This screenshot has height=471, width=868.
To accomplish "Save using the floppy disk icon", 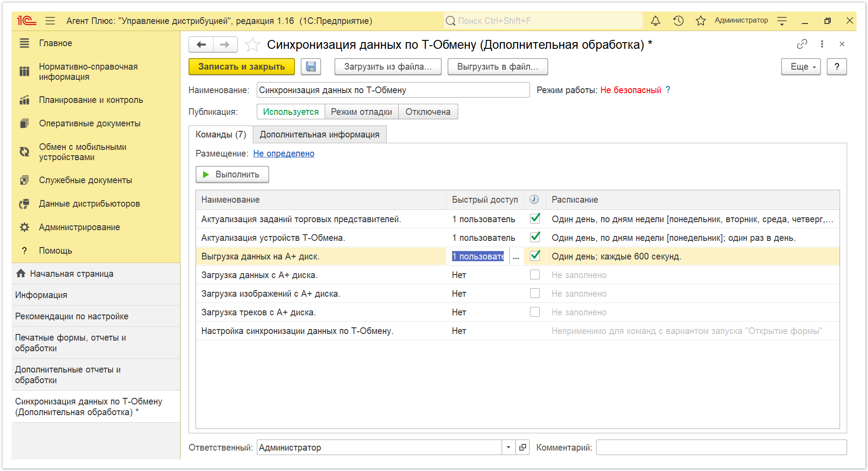I will coord(311,67).
